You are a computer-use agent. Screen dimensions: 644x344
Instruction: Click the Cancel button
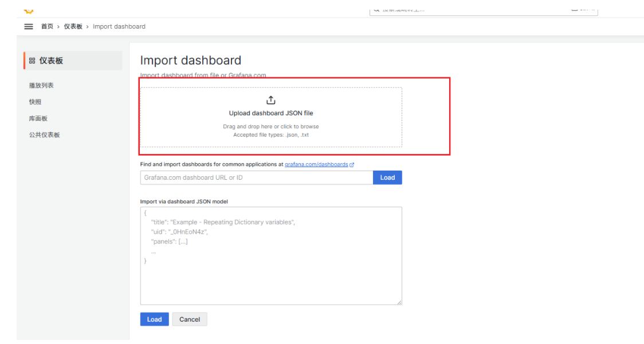(190, 319)
